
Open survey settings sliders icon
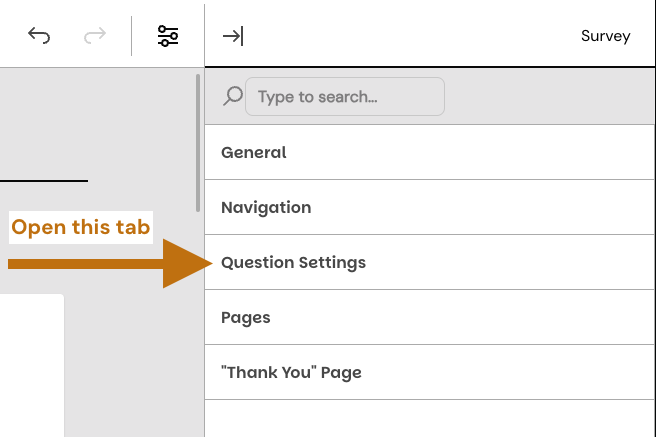tap(168, 36)
